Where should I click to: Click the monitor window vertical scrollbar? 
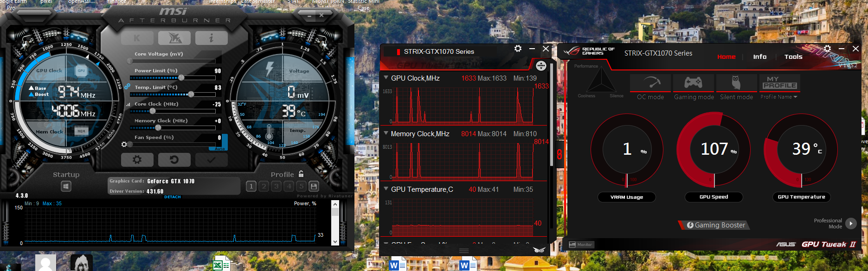point(551,115)
